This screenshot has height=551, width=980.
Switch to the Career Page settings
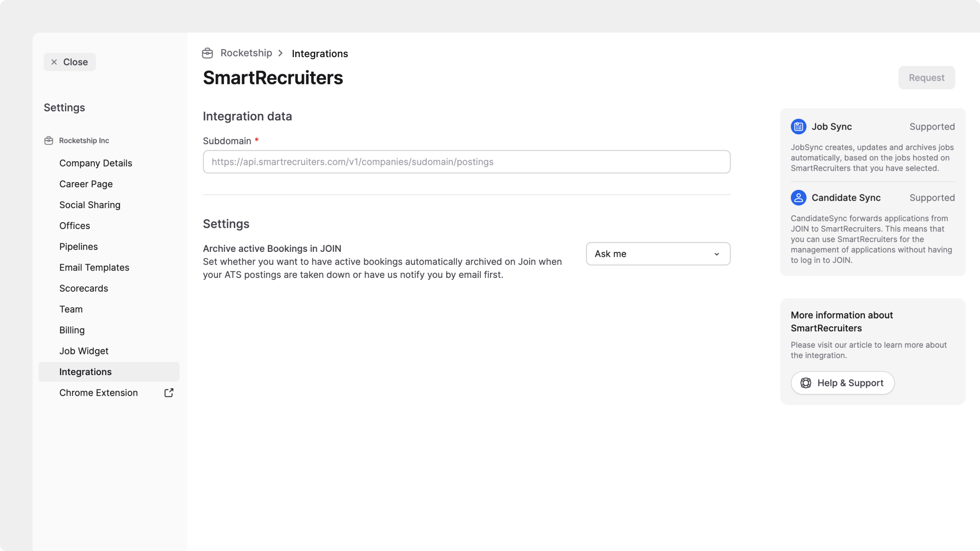click(86, 184)
